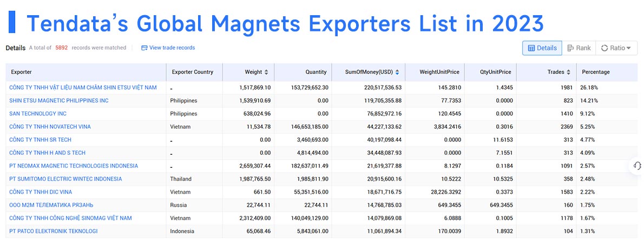Open CÔNG TY TNHH CÔNG NGHỆ SINOMAG VIỆT NAM link
This screenshot has height=243, width=644.
(x=71, y=218)
